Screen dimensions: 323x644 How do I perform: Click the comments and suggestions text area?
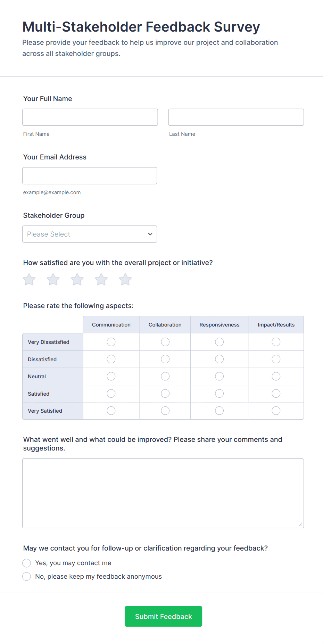click(x=163, y=493)
